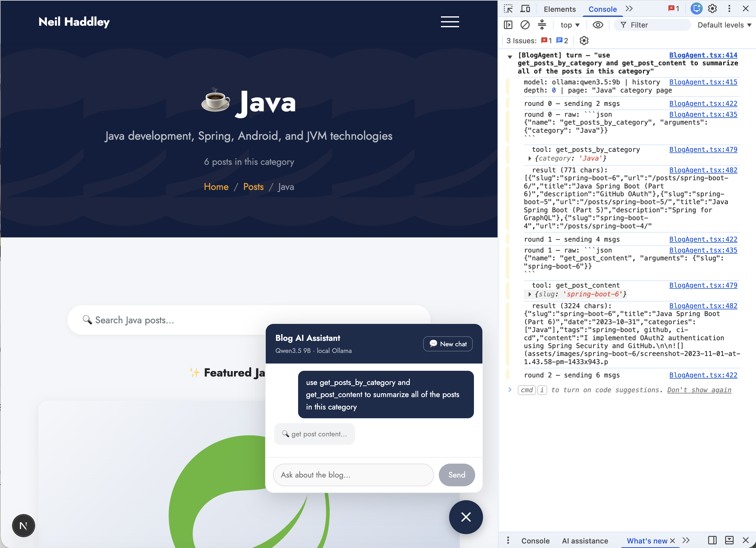
Task: Click the error count badge in toolbar
Action: tap(674, 9)
